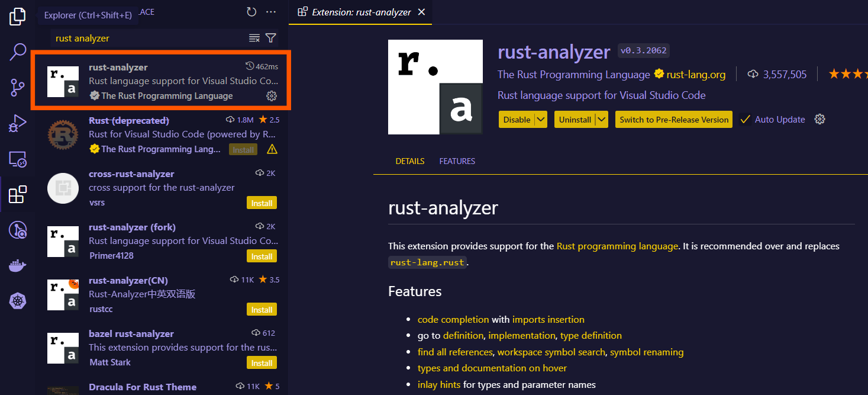The image size is (868, 395).
Task: Open the Rust programming language link
Action: click(617, 246)
